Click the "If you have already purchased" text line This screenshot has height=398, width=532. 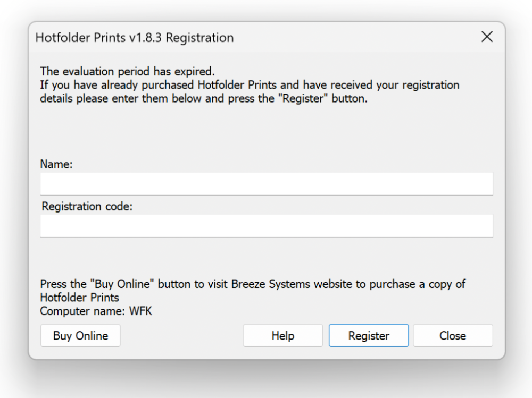click(250, 85)
